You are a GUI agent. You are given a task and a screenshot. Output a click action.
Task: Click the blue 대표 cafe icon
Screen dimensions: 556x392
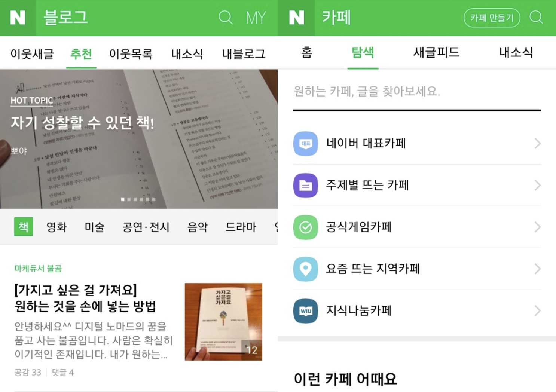click(x=306, y=144)
